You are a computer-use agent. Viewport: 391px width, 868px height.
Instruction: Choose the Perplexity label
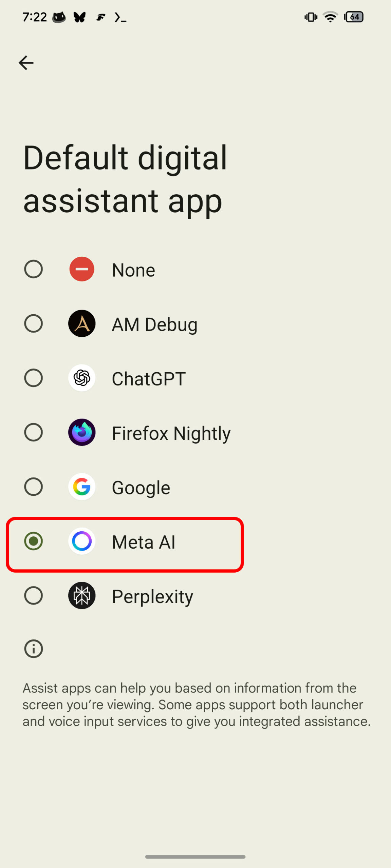[152, 596]
